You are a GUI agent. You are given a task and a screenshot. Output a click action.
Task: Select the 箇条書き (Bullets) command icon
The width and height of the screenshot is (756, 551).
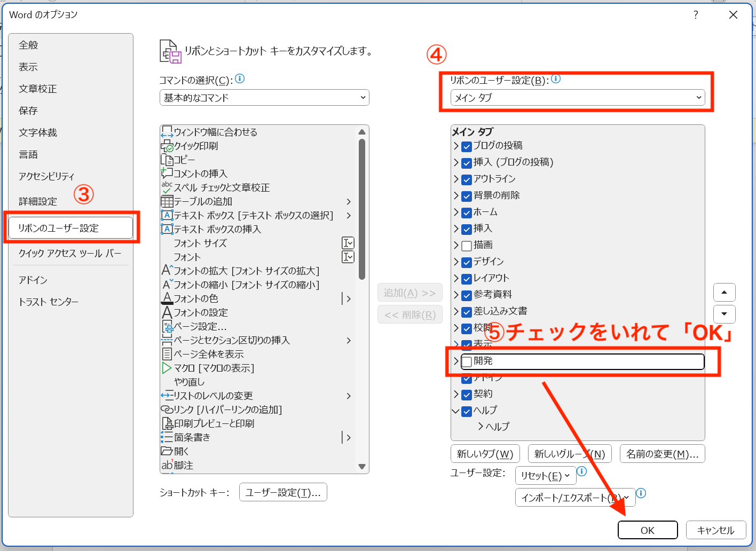[x=166, y=437]
